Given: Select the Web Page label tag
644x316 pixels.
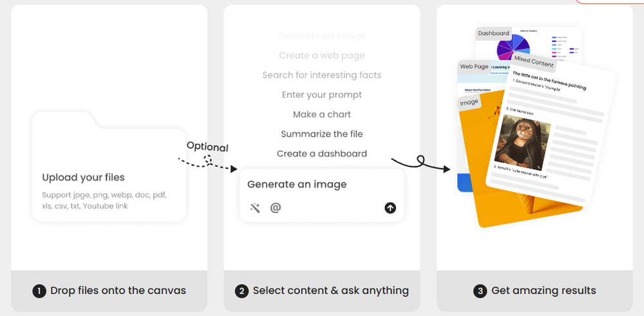Looking at the screenshot, I should click(x=474, y=66).
